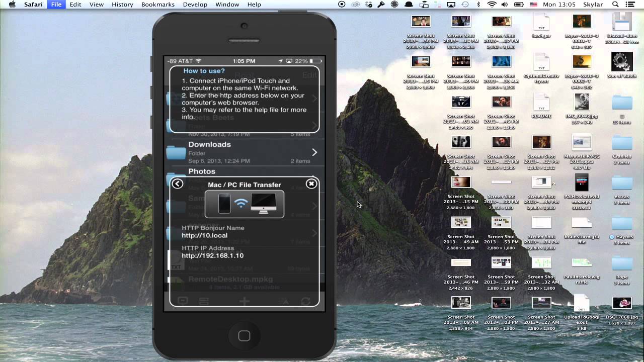Click the Spotlight search icon
Viewport: 644px width, 362px height.
click(615, 5)
